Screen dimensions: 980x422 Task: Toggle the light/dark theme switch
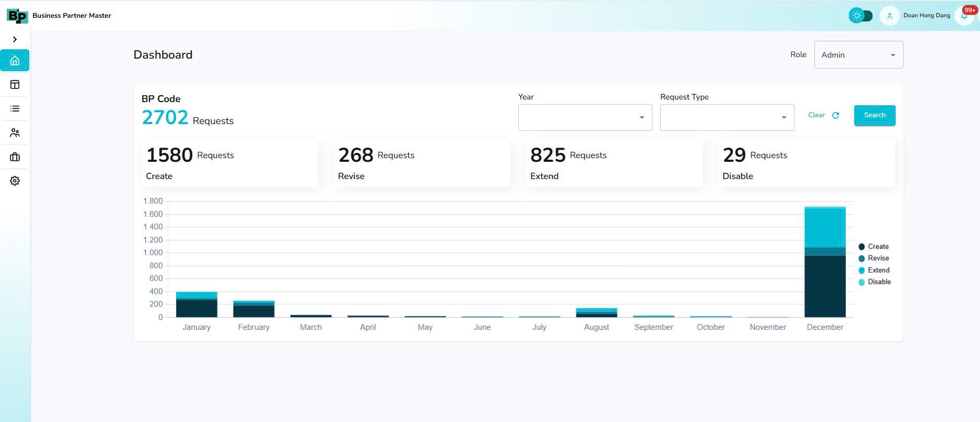pyautogui.click(x=861, y=16)
